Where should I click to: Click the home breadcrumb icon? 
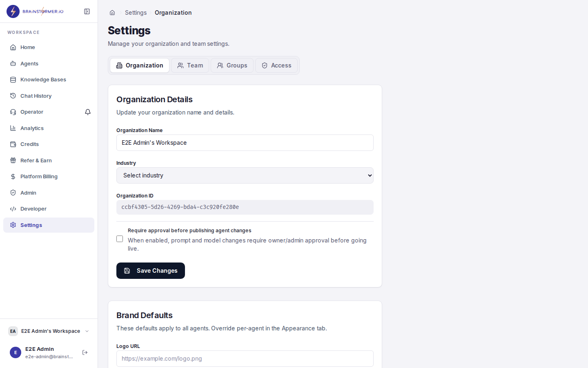pyautogui.click(x=112, y=13)
